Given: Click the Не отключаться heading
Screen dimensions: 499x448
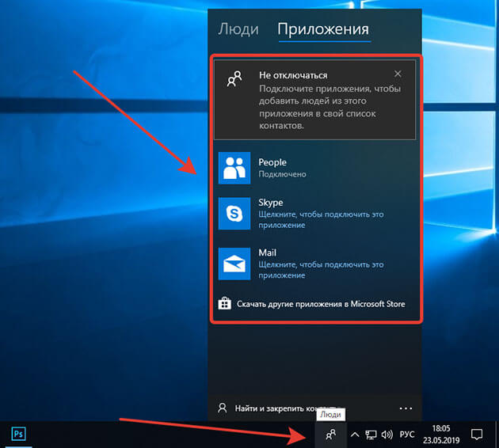Looking at the screenshot, I should pos(293,75).
